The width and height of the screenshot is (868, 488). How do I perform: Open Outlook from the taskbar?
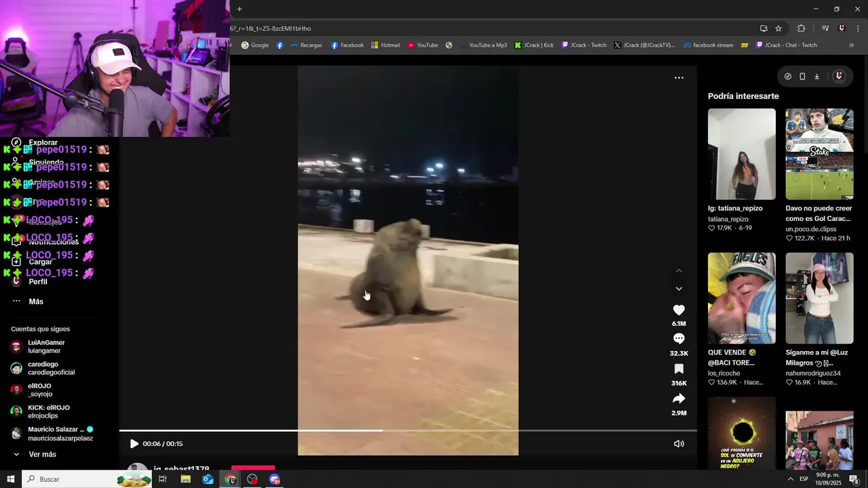point(208,479)
